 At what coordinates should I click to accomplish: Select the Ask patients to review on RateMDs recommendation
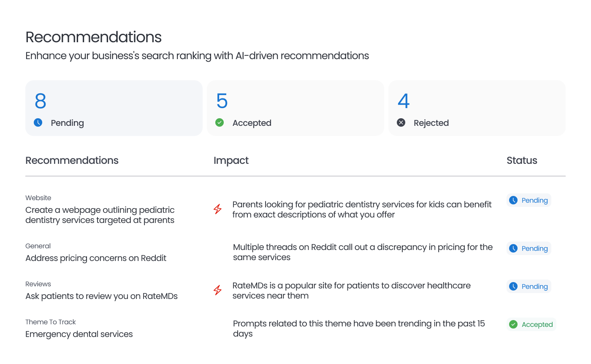pos(101,296)
